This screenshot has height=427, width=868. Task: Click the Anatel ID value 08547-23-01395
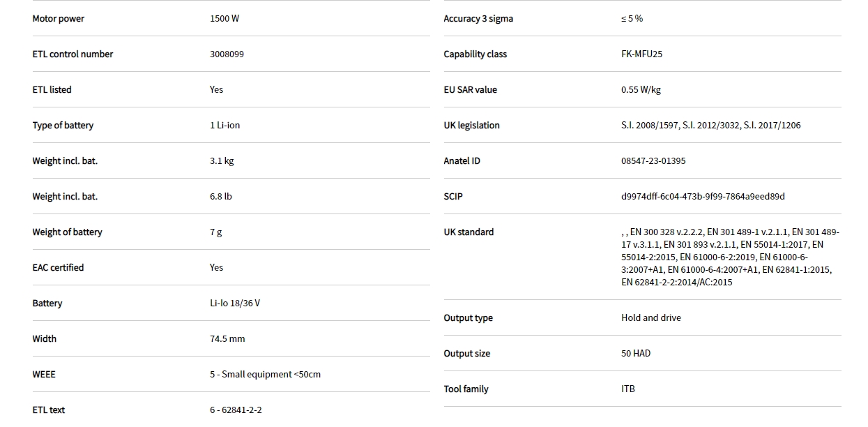[653, 161]
